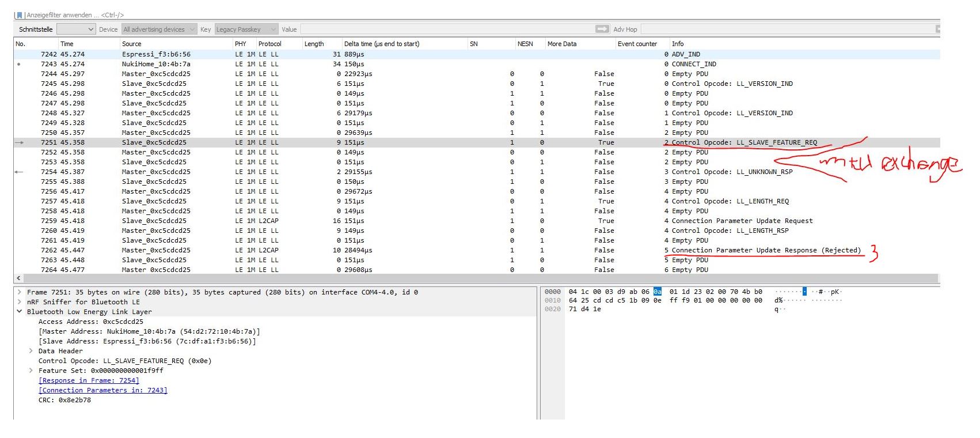The width and height of the screenshot is (980, 438).
Task: Click hex offset 0020 row in bytes pane
Action: [x=553, y=309]
